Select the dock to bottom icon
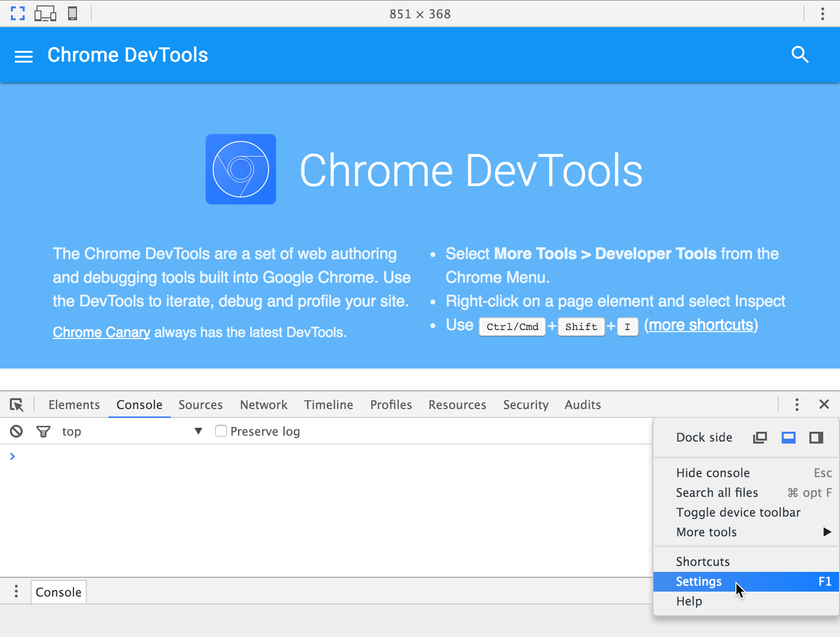This screenshot has height=637, width=840. point(788,437)
